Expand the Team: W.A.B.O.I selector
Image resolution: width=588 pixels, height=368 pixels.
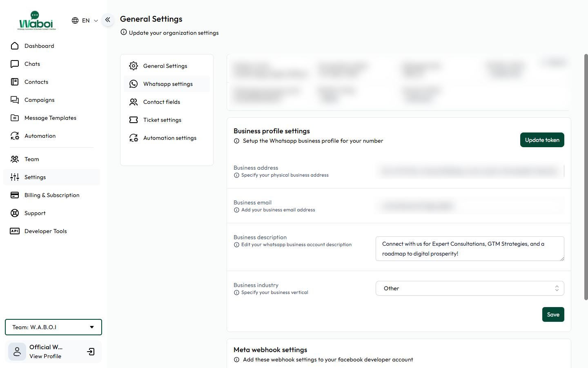(x=53, y=327)
